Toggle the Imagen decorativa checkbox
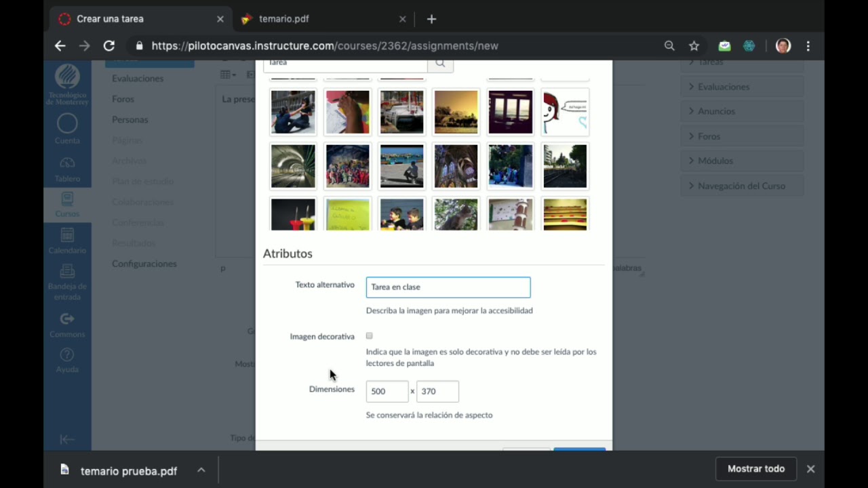This screenshot has width=868, height=488. click(x=369, y=335)
